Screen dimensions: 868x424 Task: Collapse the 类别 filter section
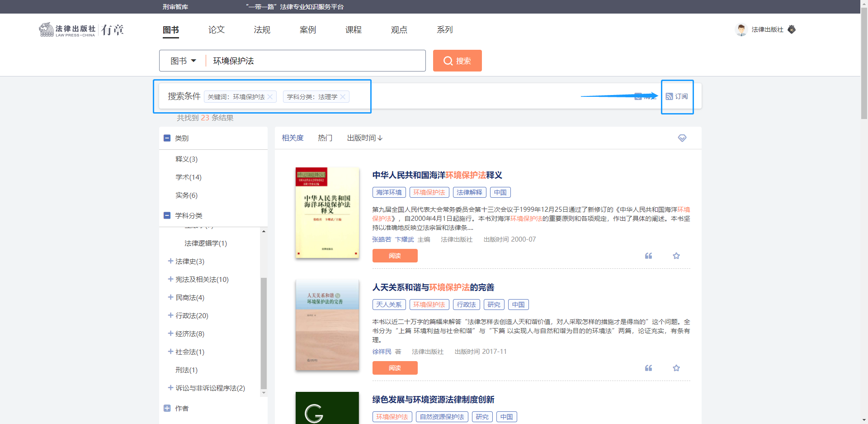click(x=167, y=138)
